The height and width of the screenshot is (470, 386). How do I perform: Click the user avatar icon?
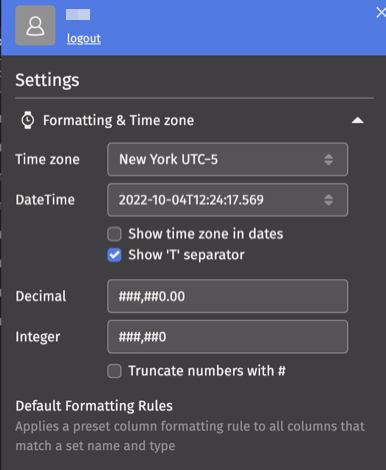coord(35,25)
